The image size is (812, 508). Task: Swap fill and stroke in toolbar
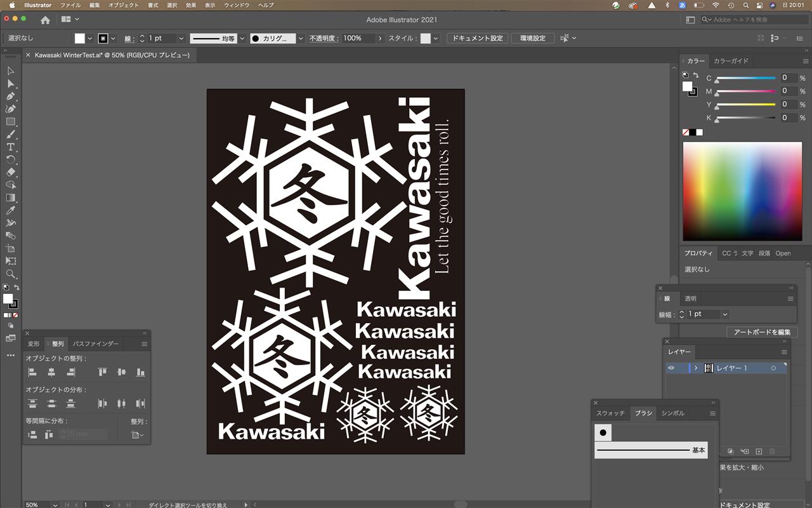pyautogui.click(x=16, y=288)
